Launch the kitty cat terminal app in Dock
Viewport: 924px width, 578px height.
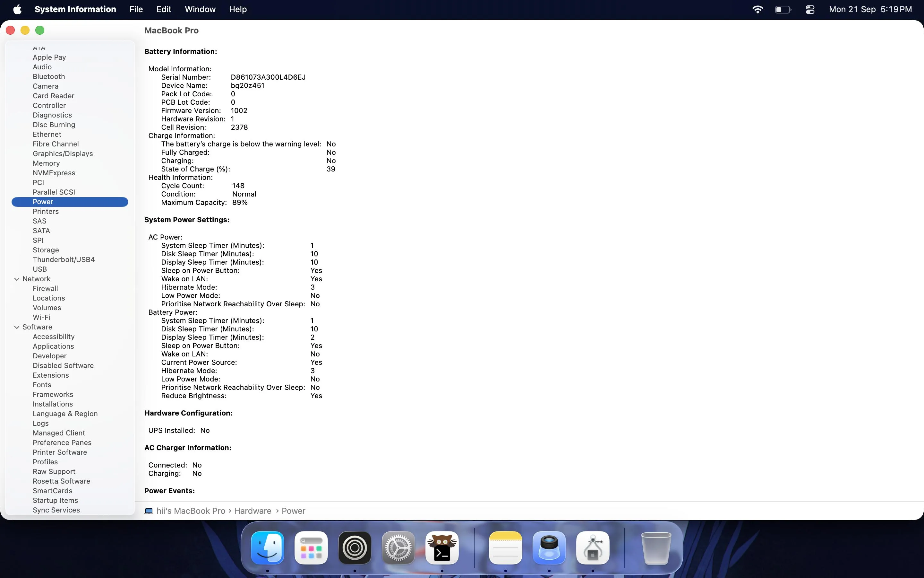(442, 547)
